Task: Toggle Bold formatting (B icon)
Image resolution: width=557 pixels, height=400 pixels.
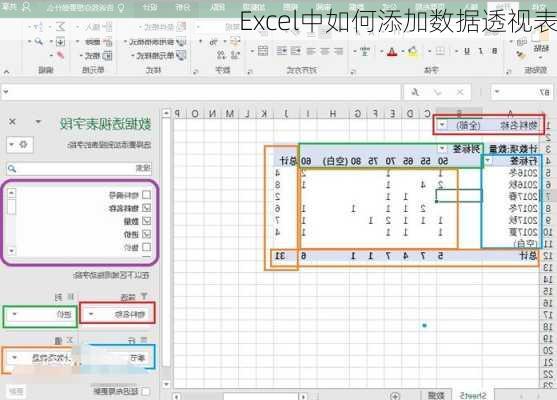Action: point(494,51)
